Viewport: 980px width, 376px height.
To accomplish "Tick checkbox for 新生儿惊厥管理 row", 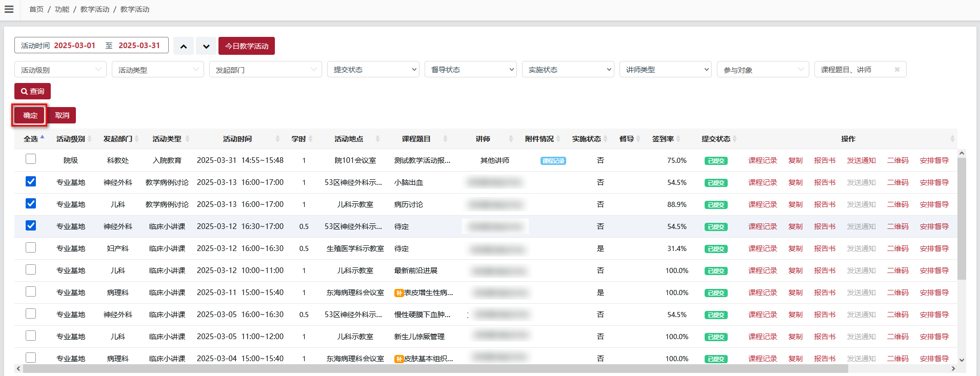I will tap(31, 336).
